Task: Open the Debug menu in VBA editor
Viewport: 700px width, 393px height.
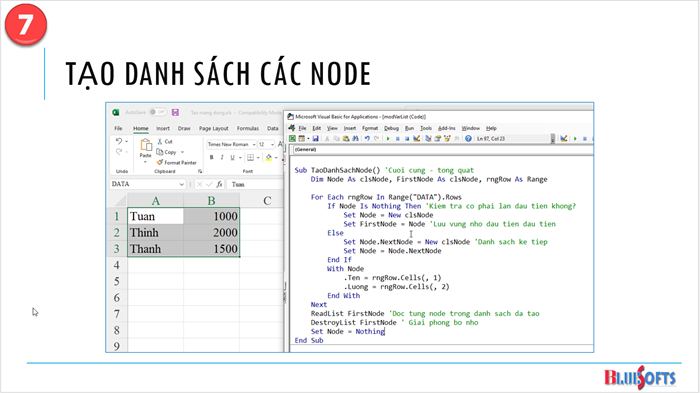Action: click(x=391, y=128)
